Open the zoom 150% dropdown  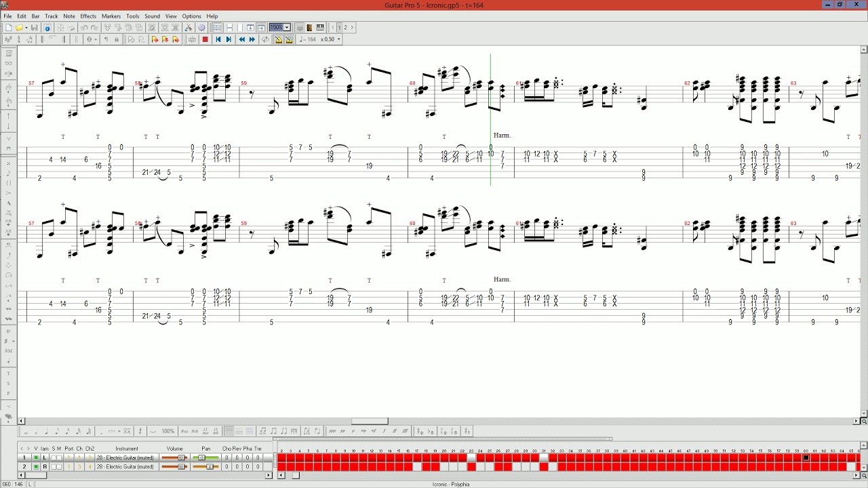tap(287, 28)
